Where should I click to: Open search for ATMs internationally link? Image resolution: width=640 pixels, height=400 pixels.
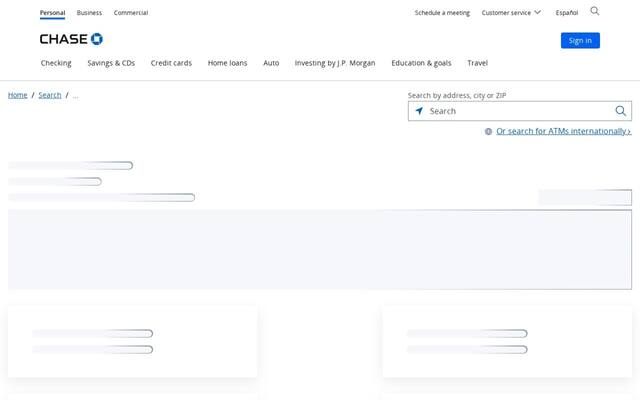tap(564, 131)
